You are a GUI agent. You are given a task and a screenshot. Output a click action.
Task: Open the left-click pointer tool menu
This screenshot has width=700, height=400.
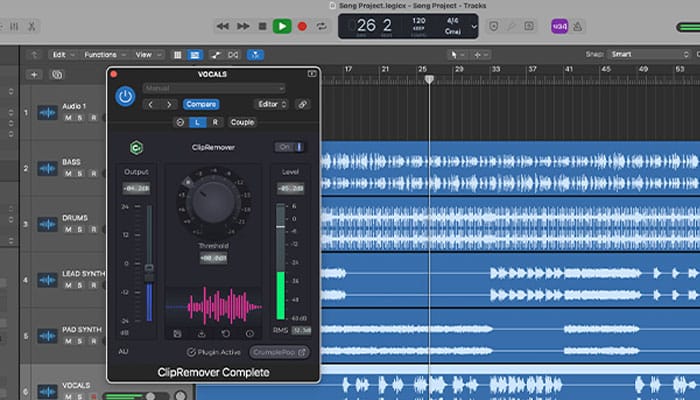pos(457,54)
